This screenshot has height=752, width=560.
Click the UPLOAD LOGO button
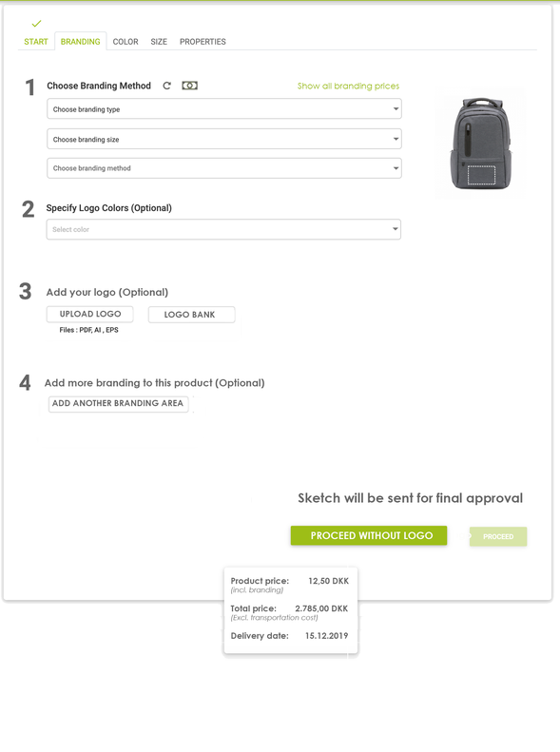(x=90, y=314)
